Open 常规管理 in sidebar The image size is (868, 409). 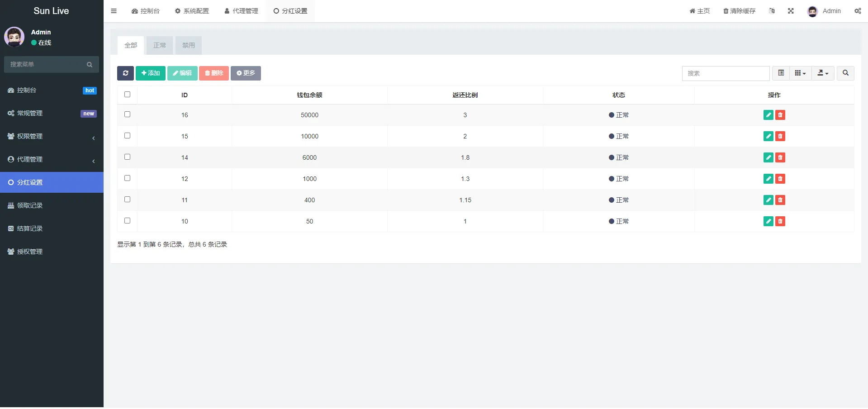52,114
